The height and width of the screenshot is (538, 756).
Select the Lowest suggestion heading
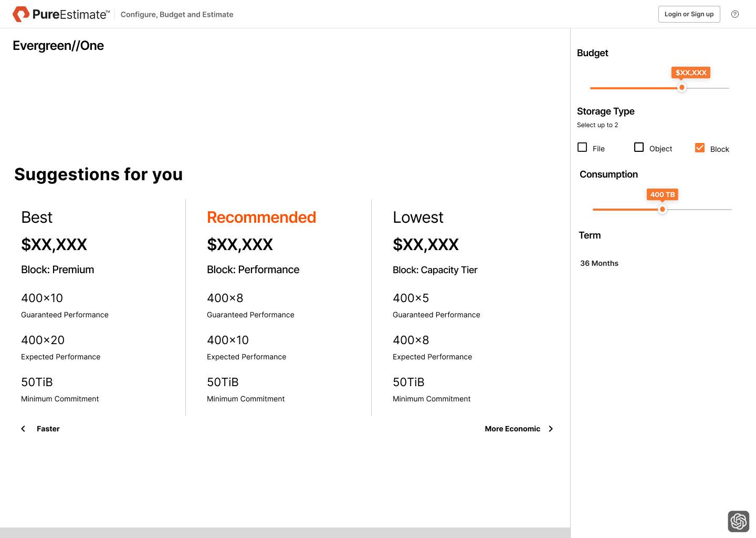pos(418,218)
